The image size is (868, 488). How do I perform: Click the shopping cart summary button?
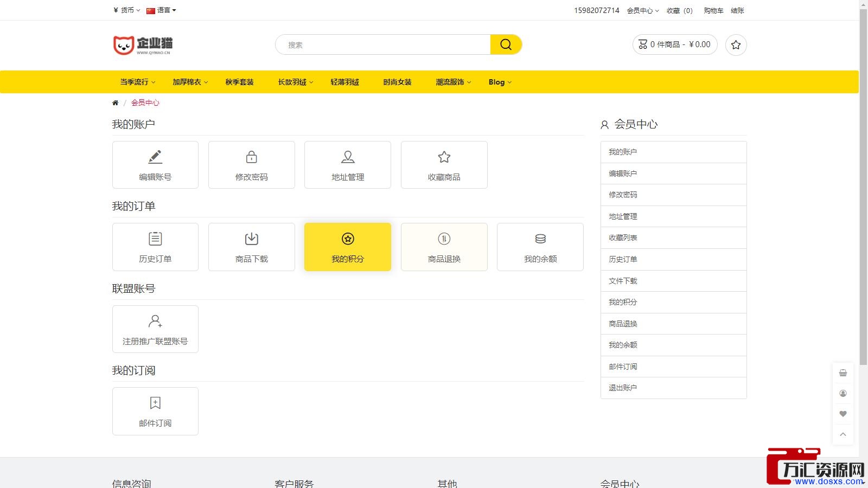click(674, 44)
